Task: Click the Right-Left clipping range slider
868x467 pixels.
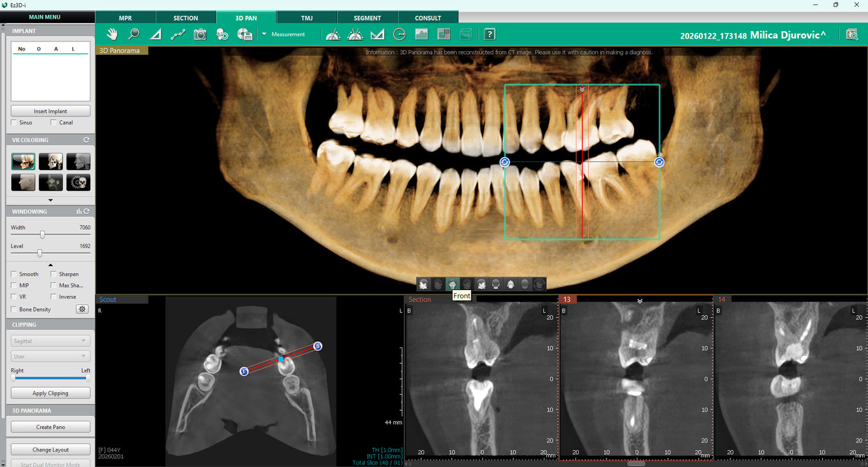Action: pos(50,378)
